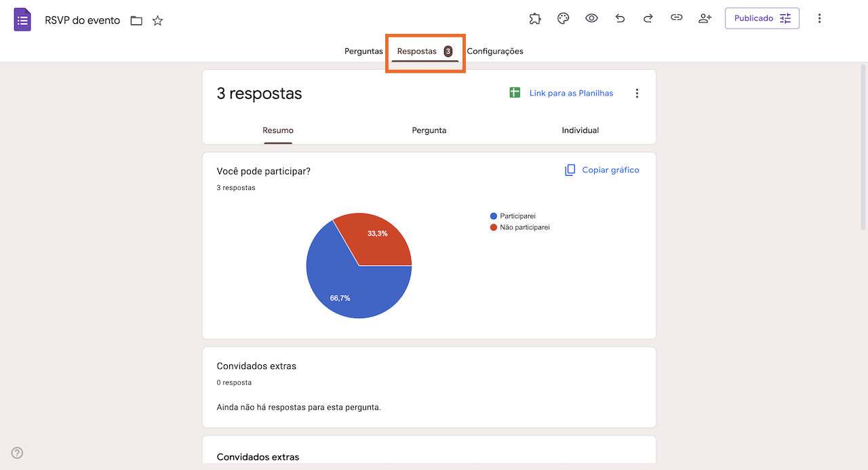Move the form using the folder icon
The height and width of the screenshot is (470, 868).
136,20
